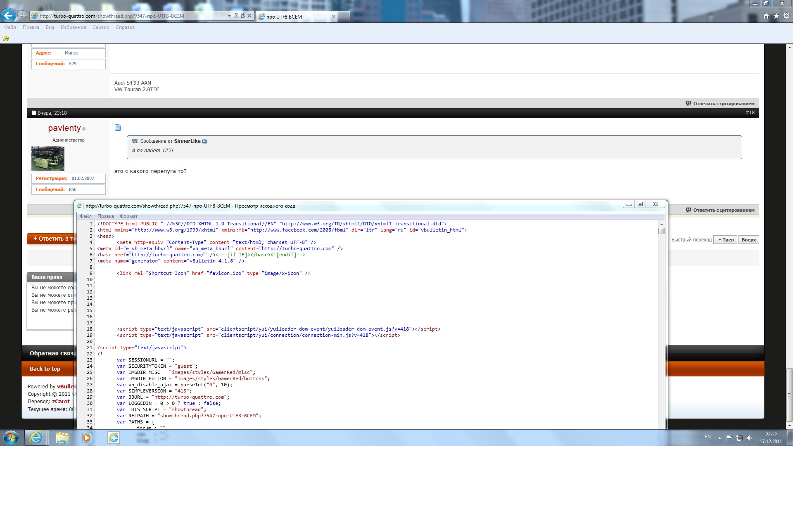Show hidden system tray icons arrow
Image resolution: width=793 pixels, height=532 pixels.
pos(719,437)
